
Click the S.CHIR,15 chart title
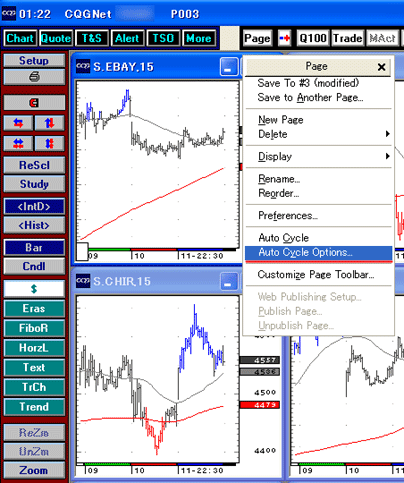[122, 281]
